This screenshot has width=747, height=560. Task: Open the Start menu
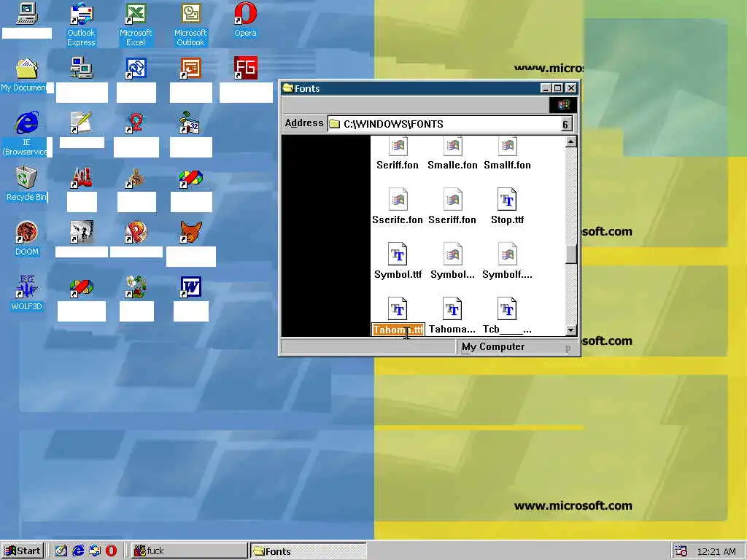23,551
